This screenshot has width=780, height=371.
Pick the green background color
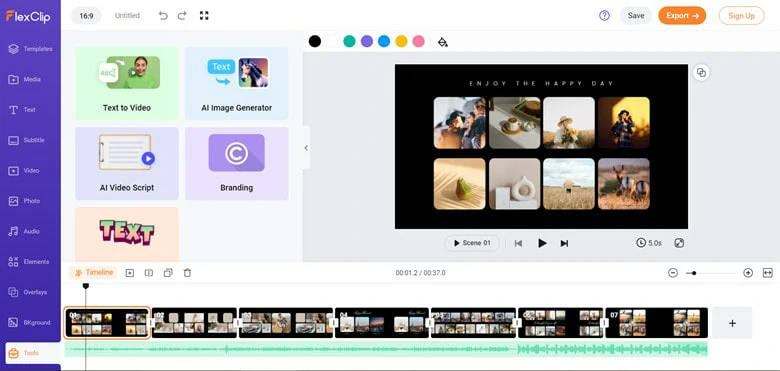click(350, 41)
